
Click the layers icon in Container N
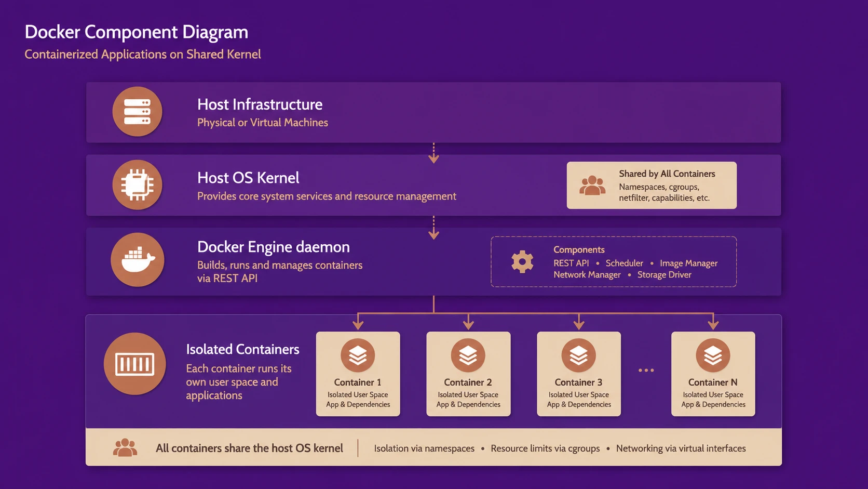click(713, 355)
